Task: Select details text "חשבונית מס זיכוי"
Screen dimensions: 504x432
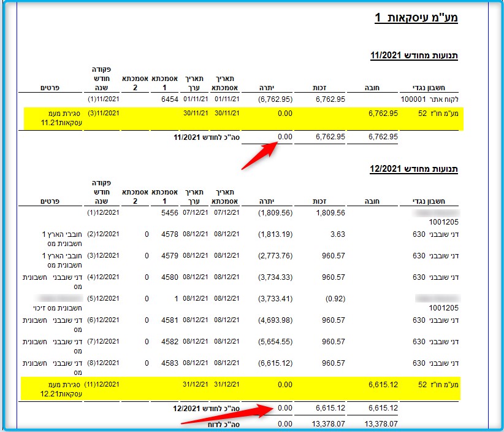Action: tap(58, 308)
